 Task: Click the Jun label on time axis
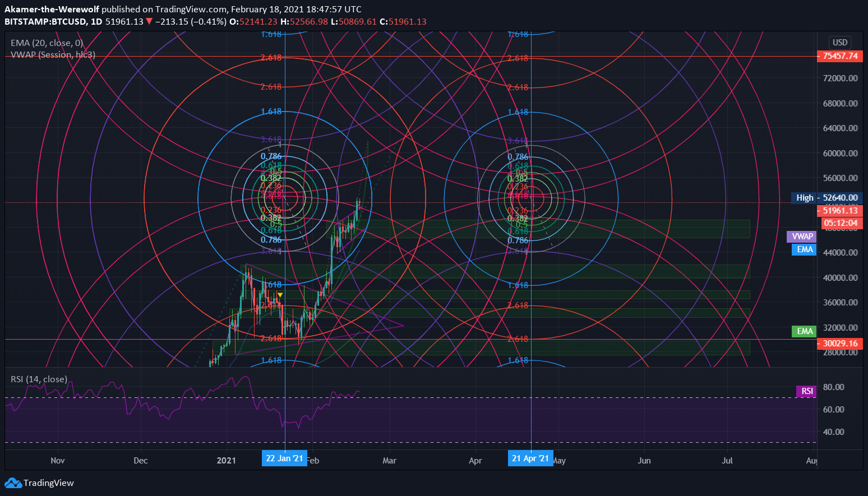(x=644, y=461)
